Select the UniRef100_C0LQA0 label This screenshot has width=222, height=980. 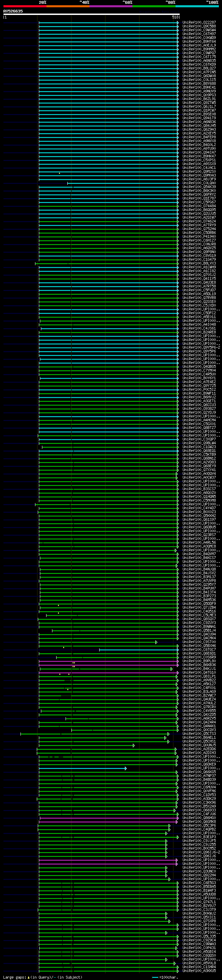(199, 183)
